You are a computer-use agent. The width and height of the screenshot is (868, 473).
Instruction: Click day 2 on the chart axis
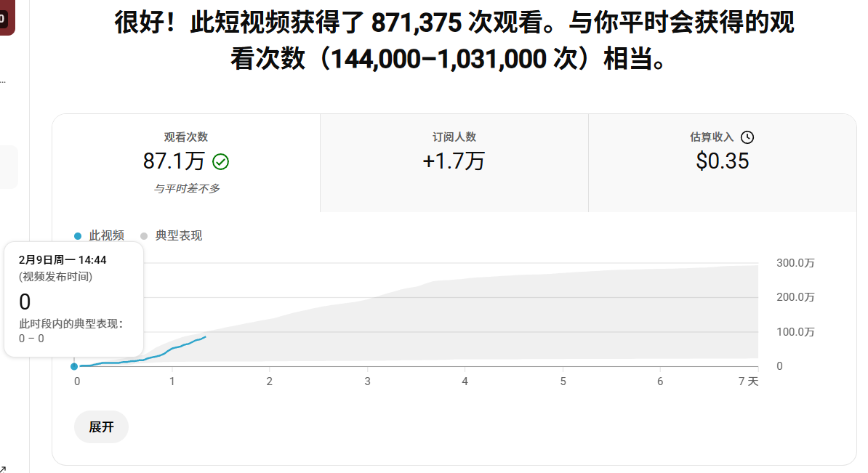[270, 381]
